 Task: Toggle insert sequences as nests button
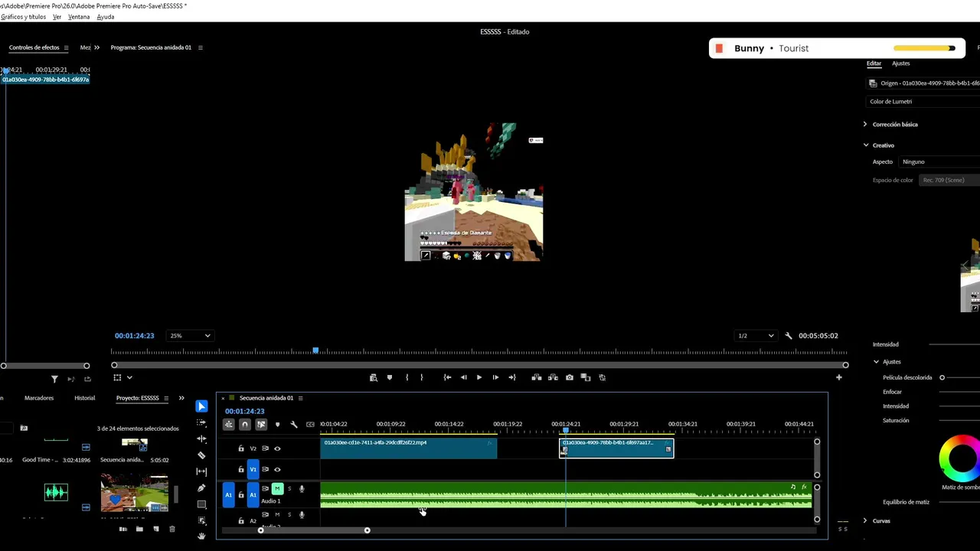coord(228,424)
